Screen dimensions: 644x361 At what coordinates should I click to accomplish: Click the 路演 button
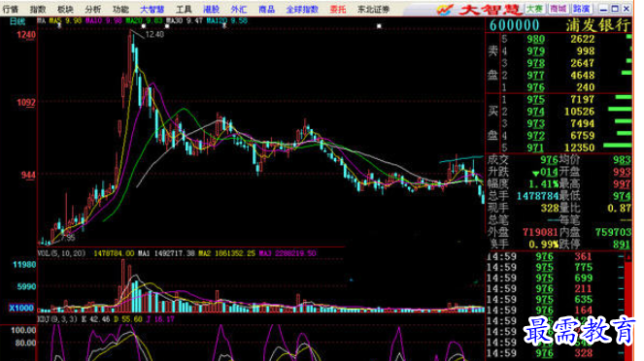pos(582,9)
